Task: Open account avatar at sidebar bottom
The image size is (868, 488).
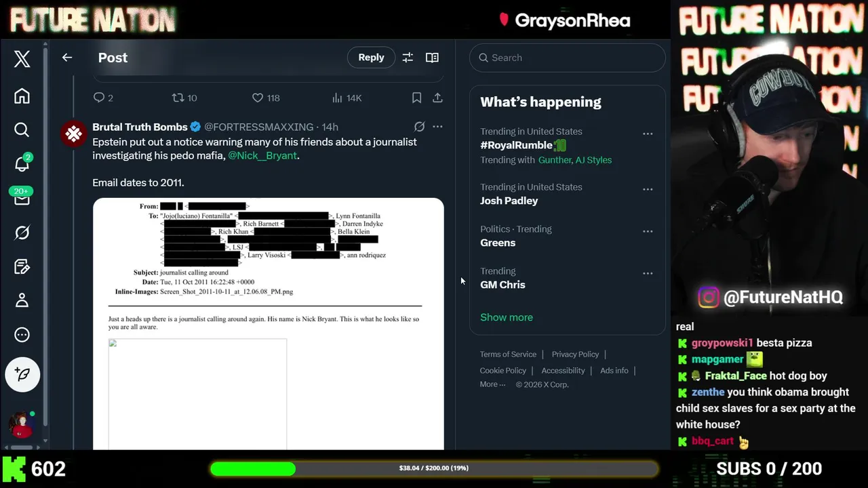Action: [21, 425]
